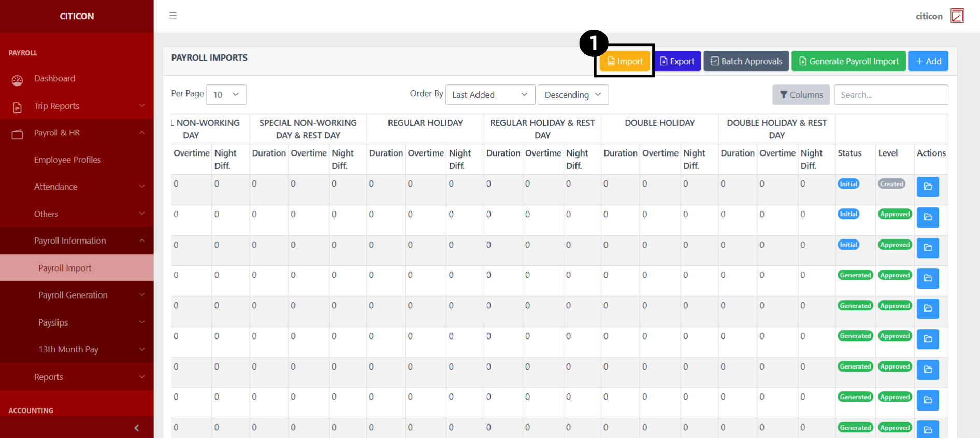This screenshot has width=980, height=438.
Task: Click the orange Import button
Action: click(x=625, y=61)
